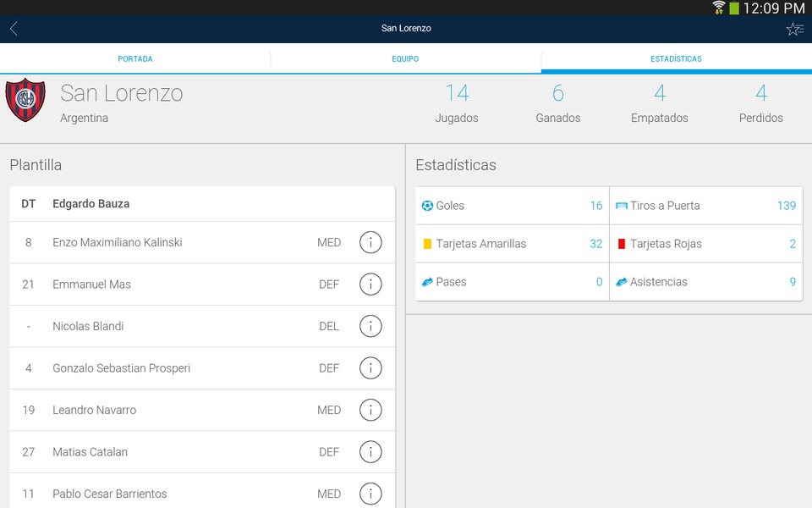This screenshot has width=812, height=508.
Task: Open info for Enzo Maximiliano Kalinski
Action: coord(370,243)
